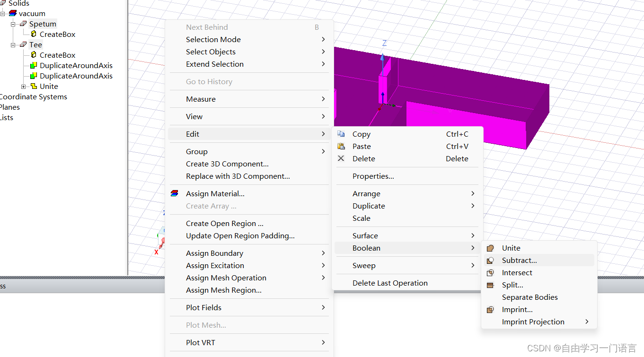
Task: Click the Intersect boolean icon
Action: click(x=490, y=272)
